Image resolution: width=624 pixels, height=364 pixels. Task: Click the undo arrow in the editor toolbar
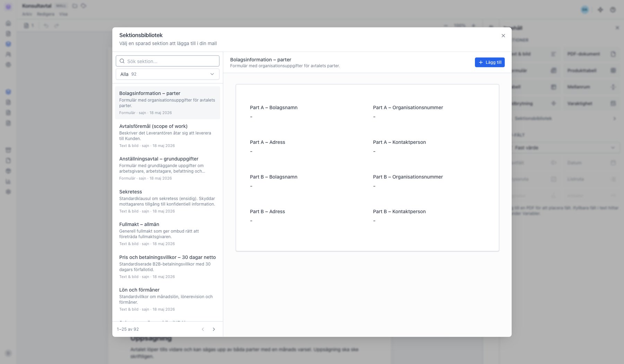click(x=46, y=26)
